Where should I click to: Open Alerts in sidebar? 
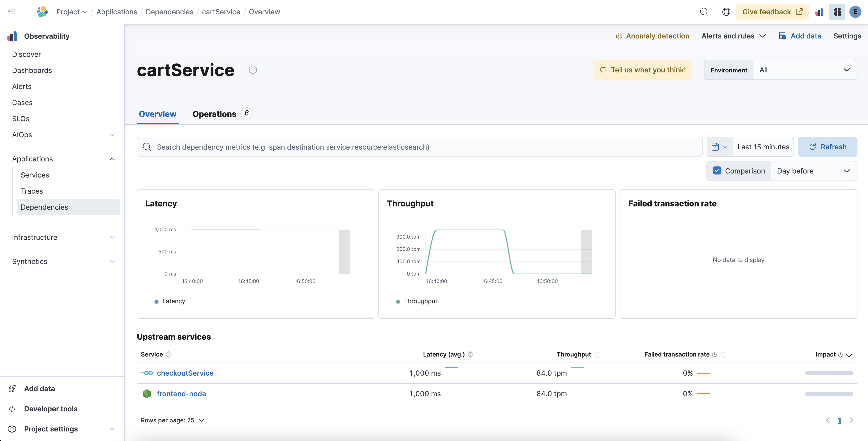coord(22,86)
